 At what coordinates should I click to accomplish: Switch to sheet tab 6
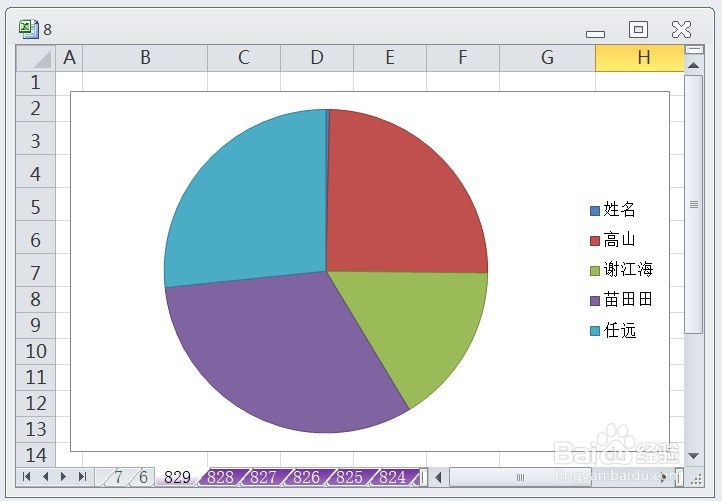click(x=144, y=477)
